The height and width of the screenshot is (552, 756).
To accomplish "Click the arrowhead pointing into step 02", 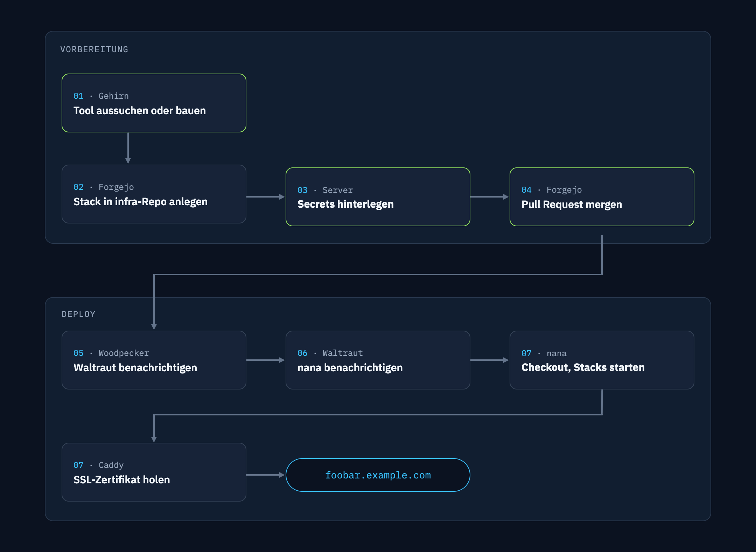I will (128, 160).
